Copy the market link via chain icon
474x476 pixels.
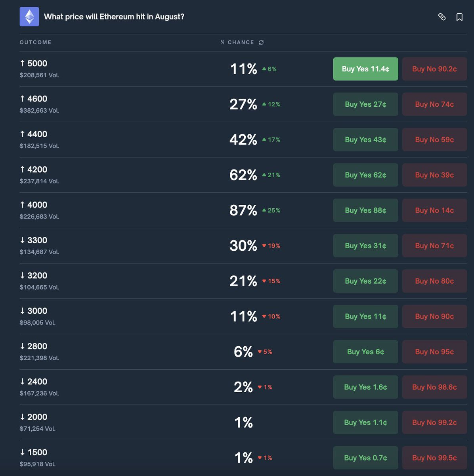point(442,17)
